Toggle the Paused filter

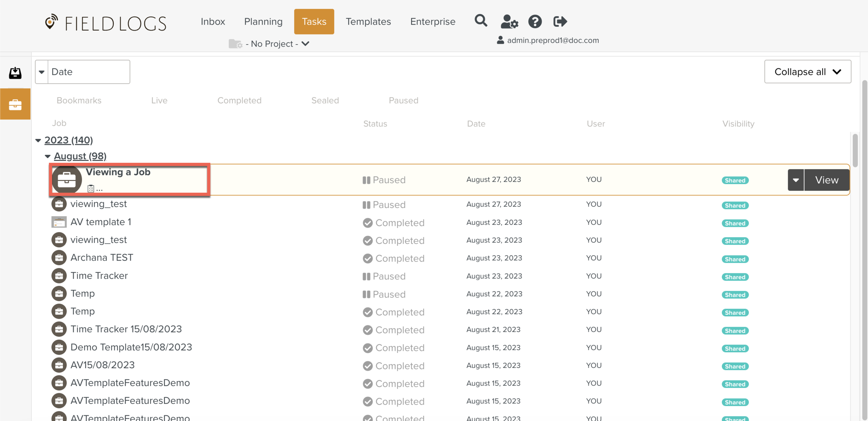click(x=403, y=100)
